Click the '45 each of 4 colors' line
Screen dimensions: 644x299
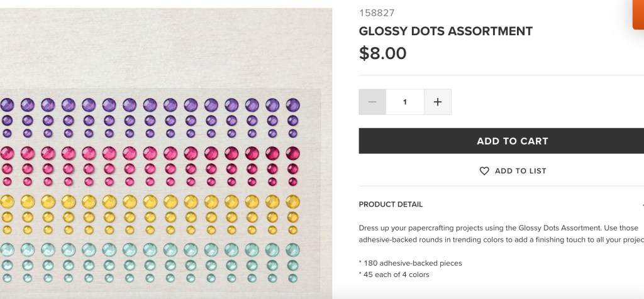394,274
